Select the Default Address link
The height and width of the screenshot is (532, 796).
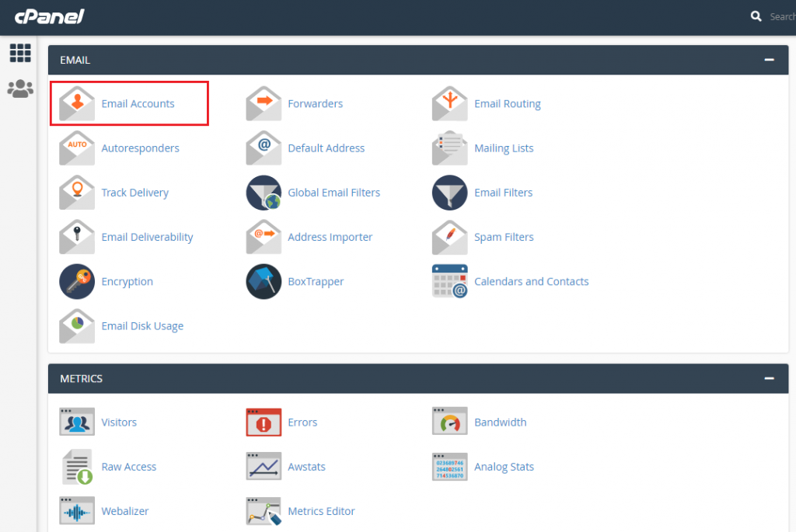326,148
